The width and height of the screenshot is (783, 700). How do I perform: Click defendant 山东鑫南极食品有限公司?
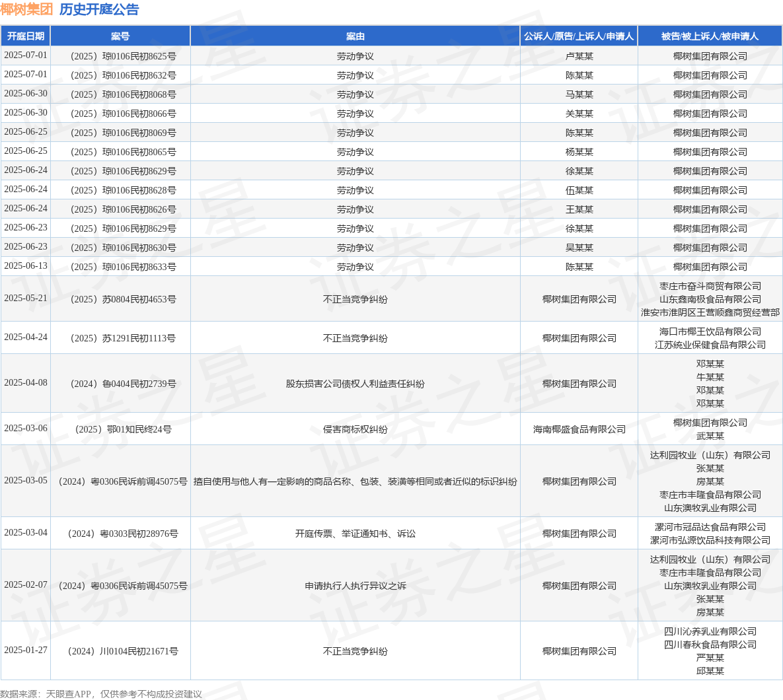coord(710,299)
